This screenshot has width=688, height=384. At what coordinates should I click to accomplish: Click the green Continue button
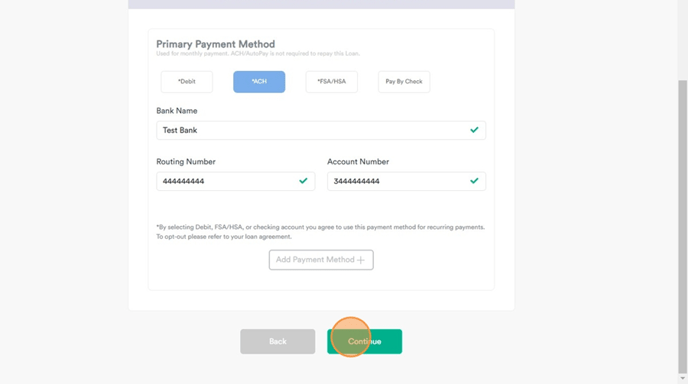pyautogui.click(x=365, y=341)
